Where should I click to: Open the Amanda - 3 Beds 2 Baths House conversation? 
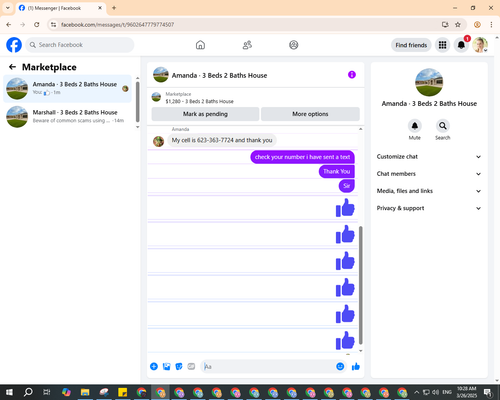point(67,89)
